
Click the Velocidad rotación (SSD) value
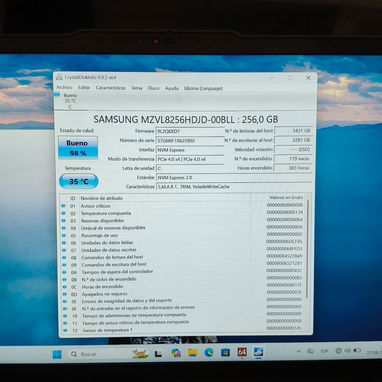pos(293,150)
